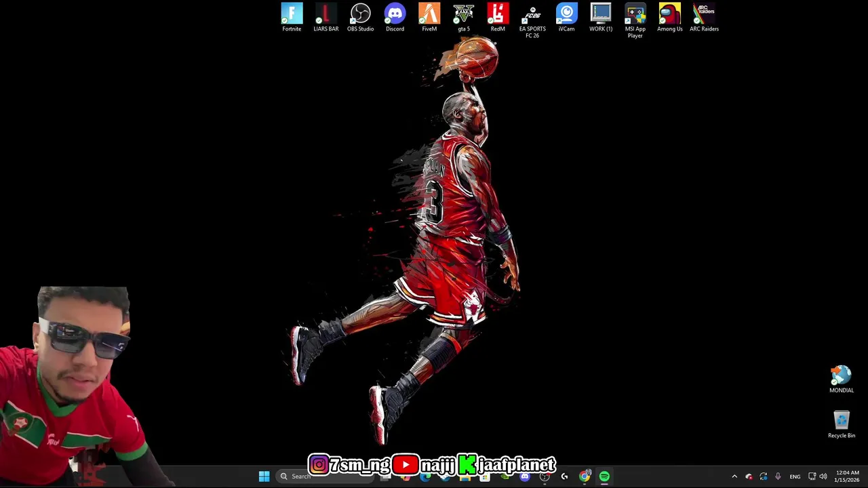Click the OneDrive error tray icon
The image size is (868, 488).
point(749,476)
